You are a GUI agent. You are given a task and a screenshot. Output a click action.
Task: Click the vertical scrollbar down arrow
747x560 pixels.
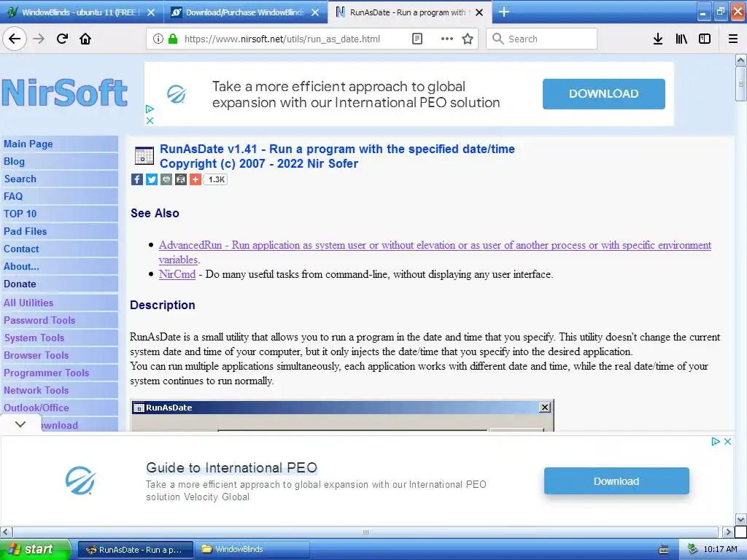(x=740, y=519)
